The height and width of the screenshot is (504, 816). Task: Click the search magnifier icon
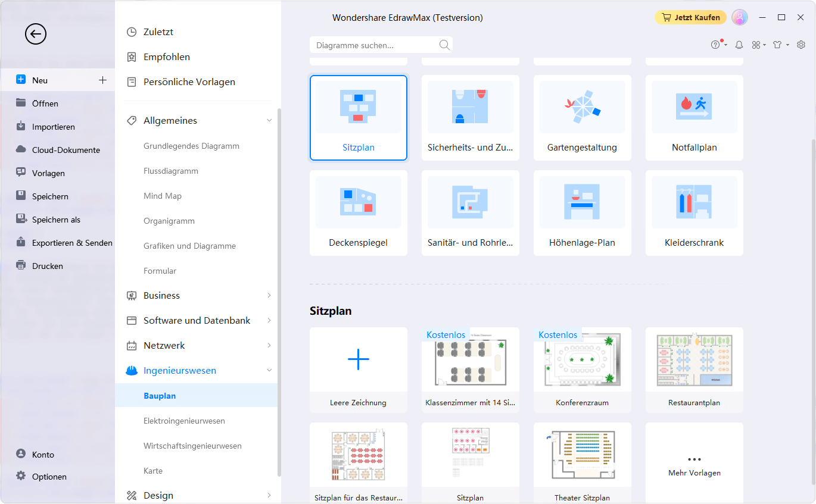444,45
